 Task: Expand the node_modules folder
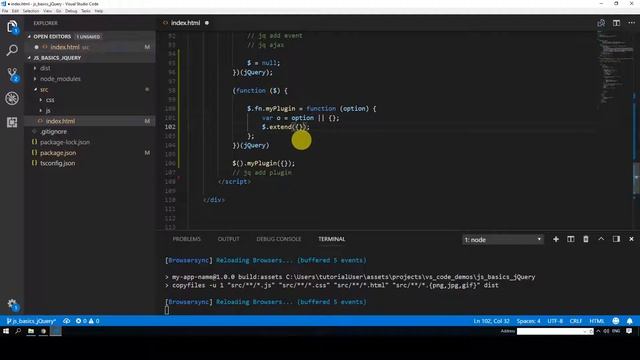coord(60,79)
